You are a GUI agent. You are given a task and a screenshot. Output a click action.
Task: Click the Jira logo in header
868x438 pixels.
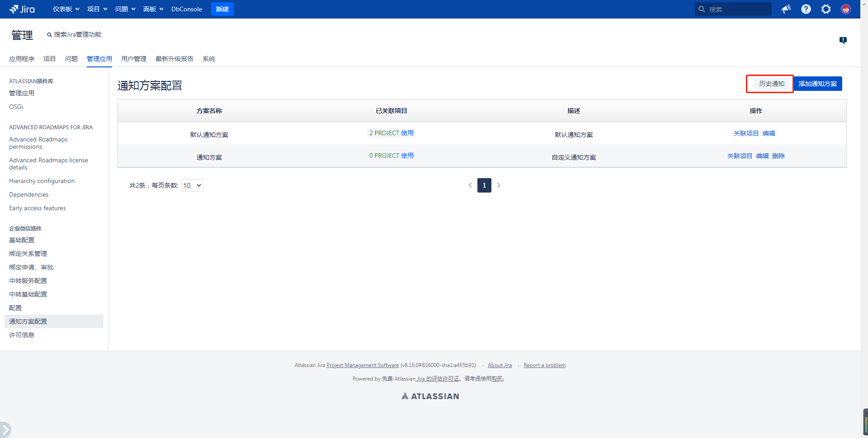[22, 9]
